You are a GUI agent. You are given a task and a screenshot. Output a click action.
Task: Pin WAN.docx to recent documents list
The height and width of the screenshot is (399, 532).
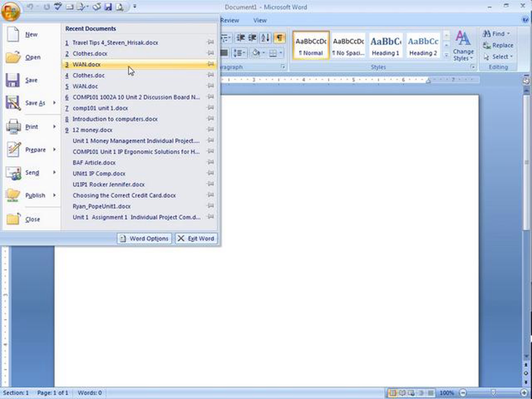[210, 64]
